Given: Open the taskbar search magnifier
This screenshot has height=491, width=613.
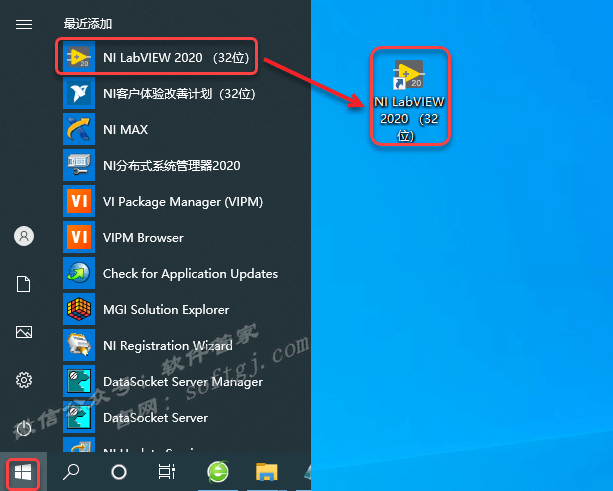Looking at the screenshot, I should click(71, 472).
